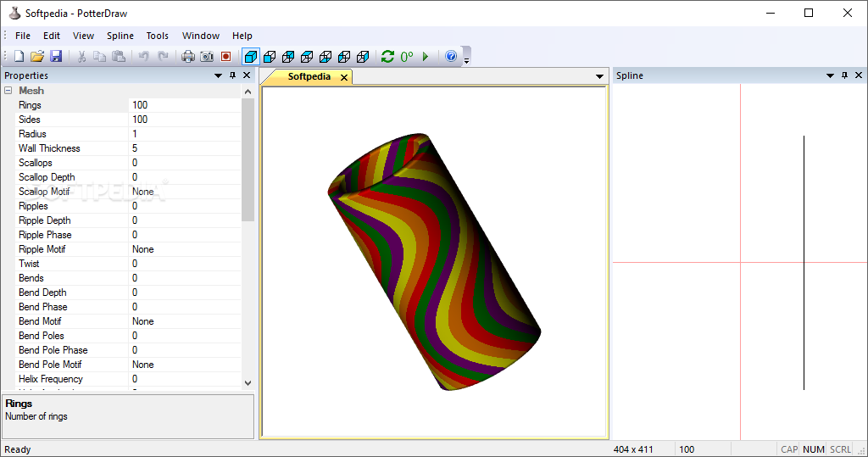Click the Rings value field showing 100
This screenshot has width=868, height=457.
click(x=185, y=105)
